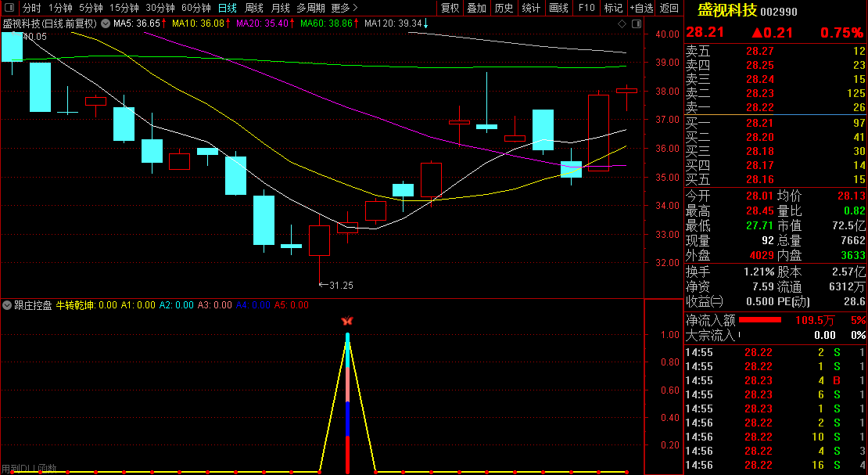The width and height of the screenshot is (868, 475).
Task: Click the 标记 mark tool
Action: click(613, 8)
